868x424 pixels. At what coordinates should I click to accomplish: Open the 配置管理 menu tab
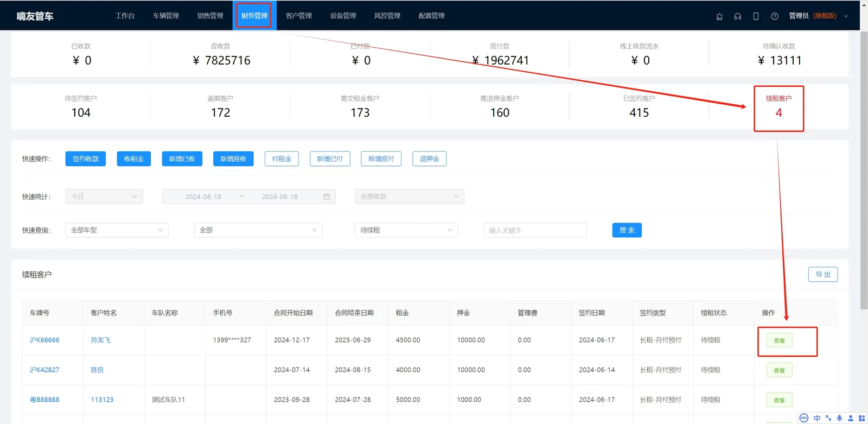point(432,16)
